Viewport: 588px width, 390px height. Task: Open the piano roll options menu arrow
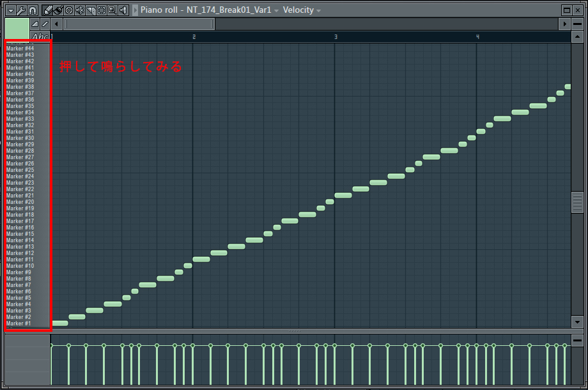click(10, 10)
